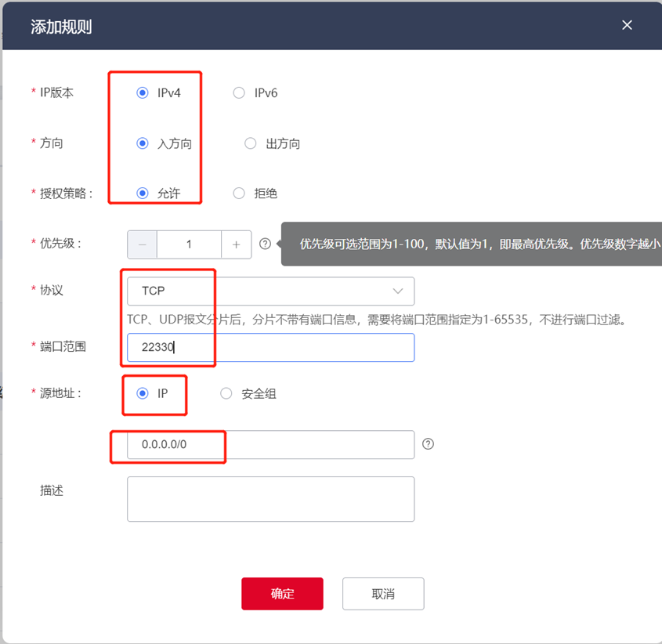Click the 端口范围 input field with 22330
This screenshot has height=644, width=662.
coord(270,348)
